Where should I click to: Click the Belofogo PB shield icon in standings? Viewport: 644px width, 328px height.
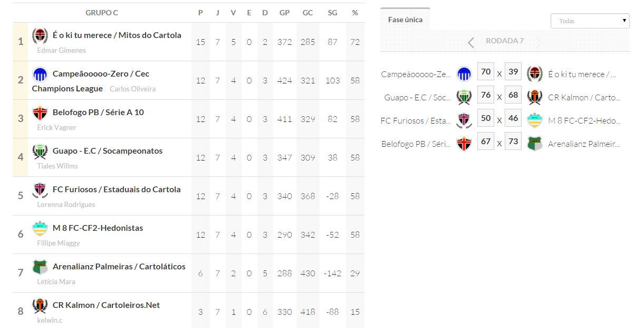click(x=40, y=113)
